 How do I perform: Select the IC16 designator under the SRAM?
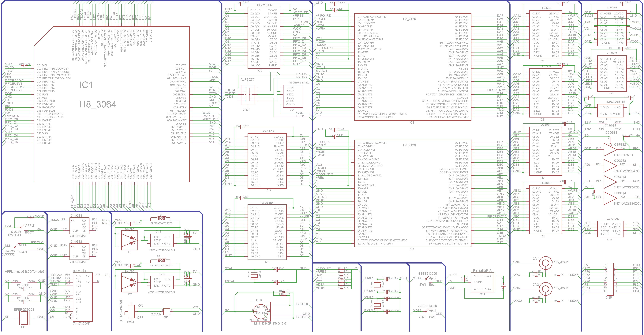(268, 190)
